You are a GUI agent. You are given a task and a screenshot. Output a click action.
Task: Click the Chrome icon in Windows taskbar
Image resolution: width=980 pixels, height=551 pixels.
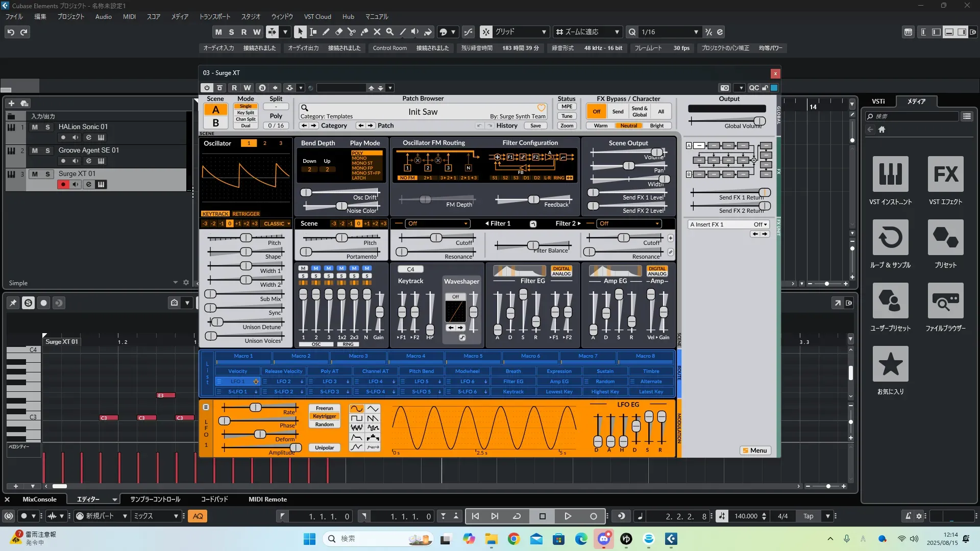coord(513,539)
